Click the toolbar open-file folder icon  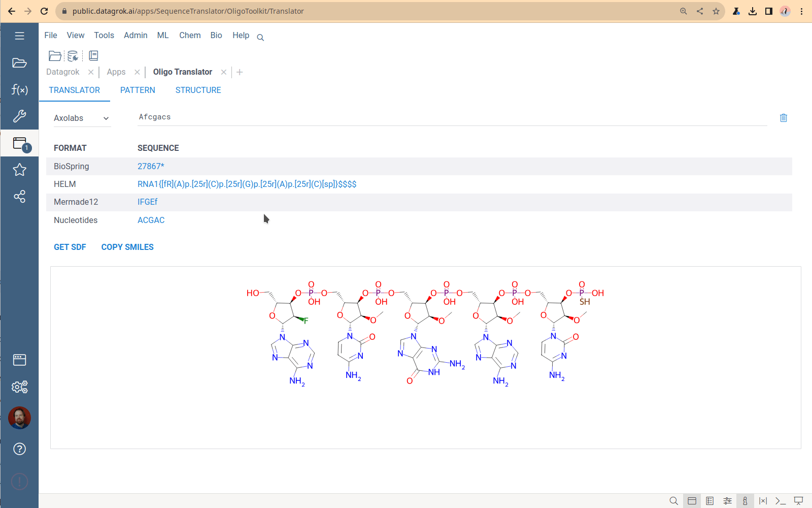(55, 56)
